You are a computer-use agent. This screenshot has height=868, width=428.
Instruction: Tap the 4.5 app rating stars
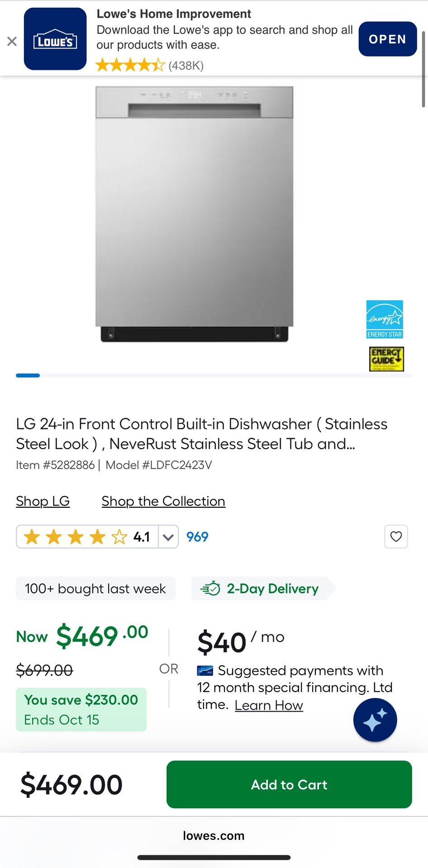(x=130, y=65)
